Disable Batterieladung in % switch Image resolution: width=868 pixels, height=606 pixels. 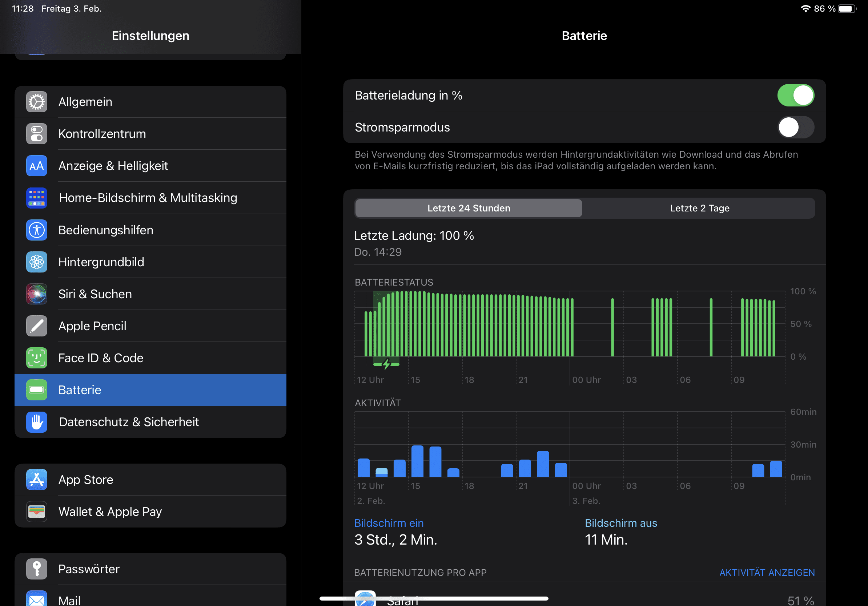(x=795, y=95)
